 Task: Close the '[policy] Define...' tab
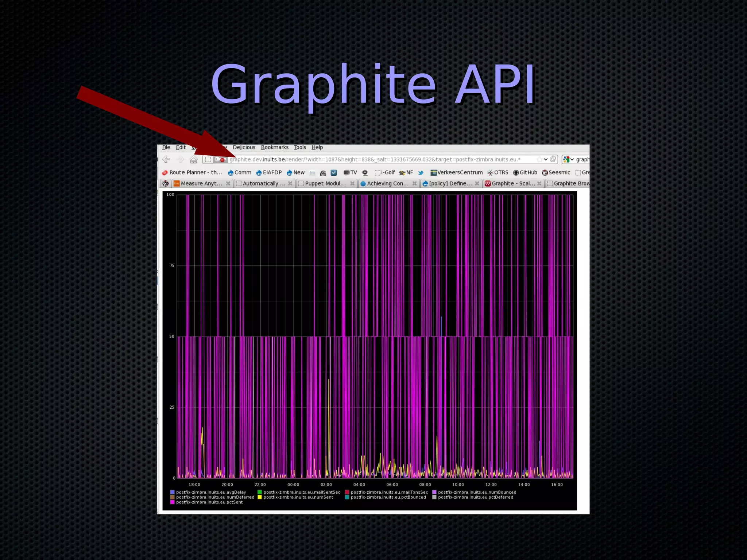pos(477,183)
